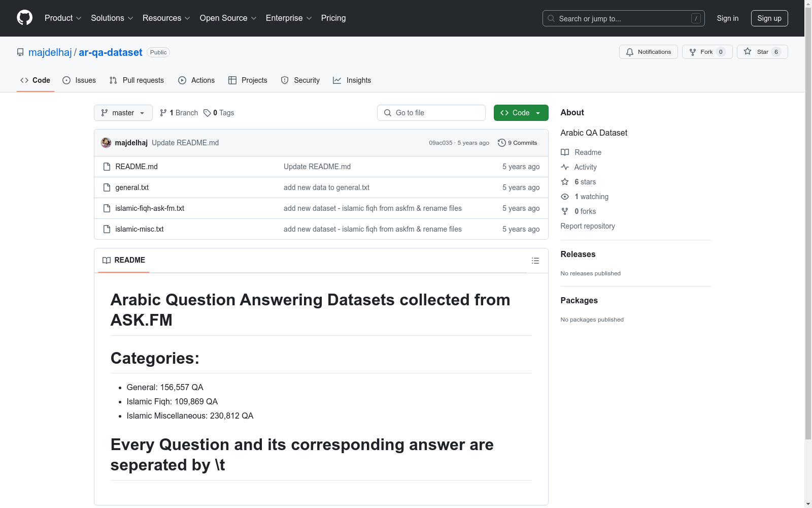View the 1 Branch link
The height and width of the screenshot is (508, 812).
pyautogui.click(x=179, y=113)
